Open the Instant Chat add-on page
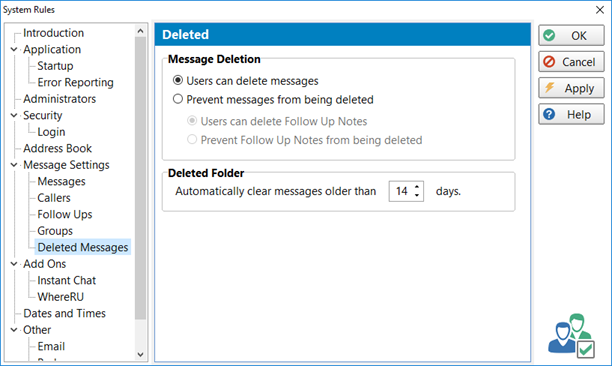Image resolution: width=612 pixels, height=366 pixels. point(66,280)
